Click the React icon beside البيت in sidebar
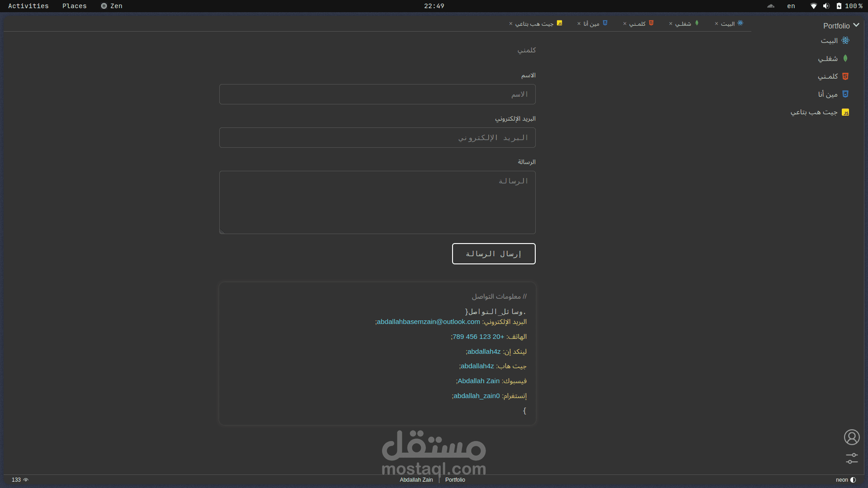Screen dimensions: 868x488 [x=845, y=41]
